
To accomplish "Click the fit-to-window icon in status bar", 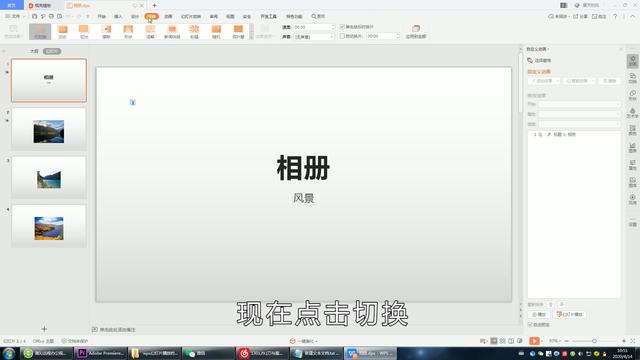I will click(633, 341).
